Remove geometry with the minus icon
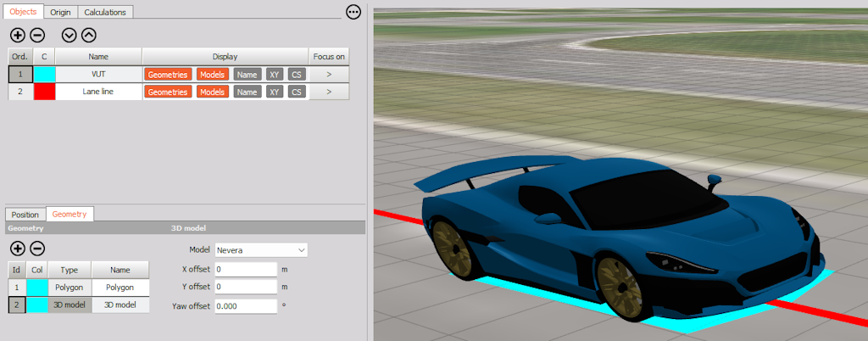Viewport: 868px width, 341px height. point(37,249)
